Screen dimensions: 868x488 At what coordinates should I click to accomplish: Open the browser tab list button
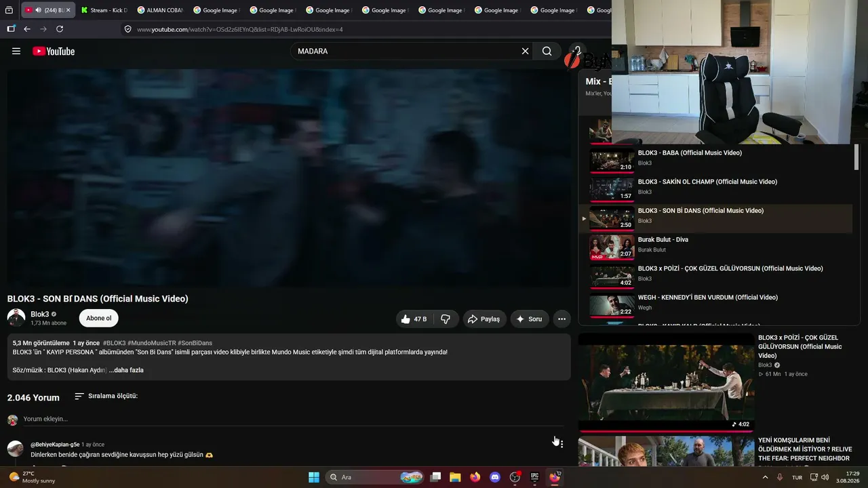click(x=9, y=10)
